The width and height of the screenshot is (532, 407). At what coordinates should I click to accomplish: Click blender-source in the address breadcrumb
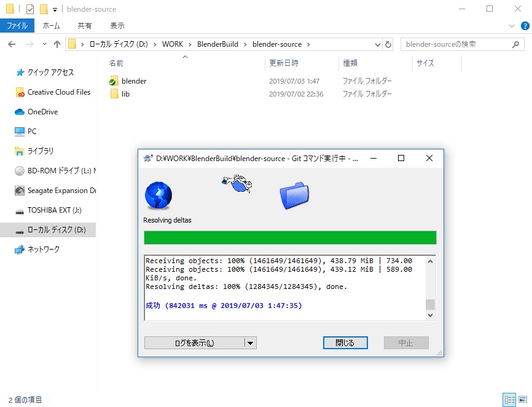pos(277,44)
